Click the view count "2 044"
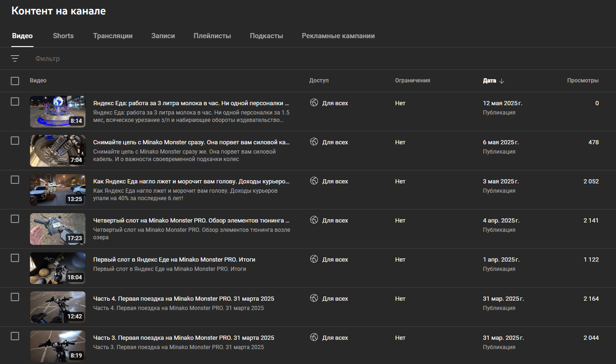This screenshot has width=616, height=364. click(x=591, y=338)
